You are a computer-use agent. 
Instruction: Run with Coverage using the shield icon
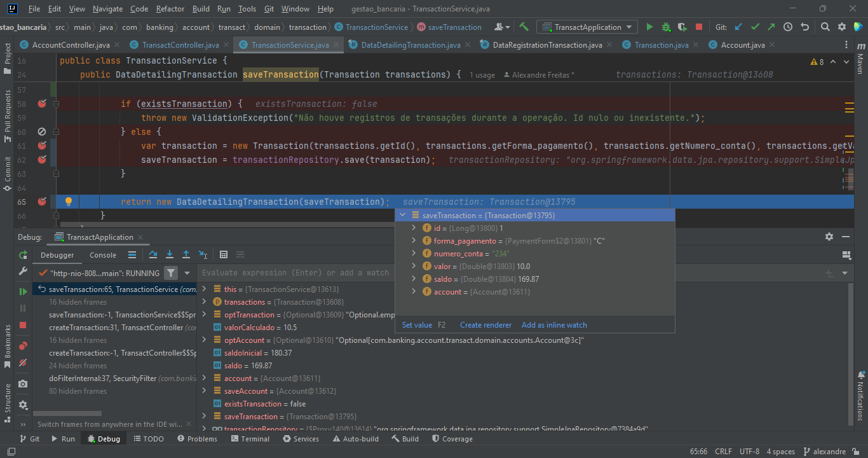pyautogui.click(x=682, y=27)
